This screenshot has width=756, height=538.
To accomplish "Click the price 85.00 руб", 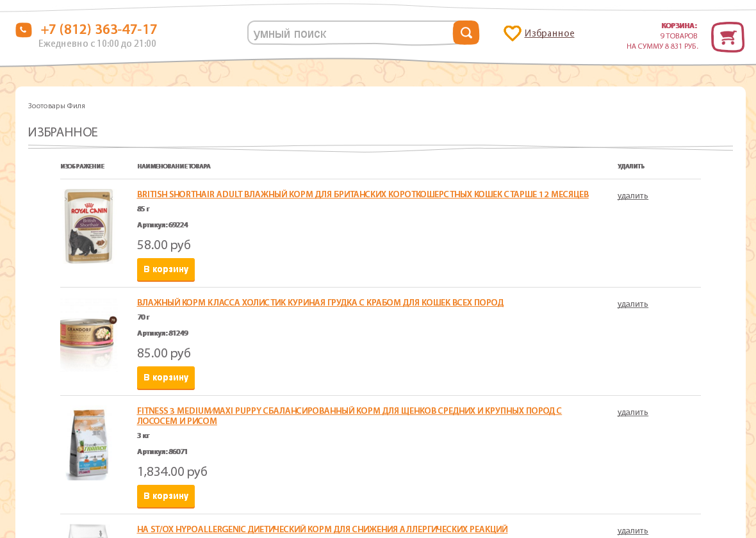I will tap(164, 354).
